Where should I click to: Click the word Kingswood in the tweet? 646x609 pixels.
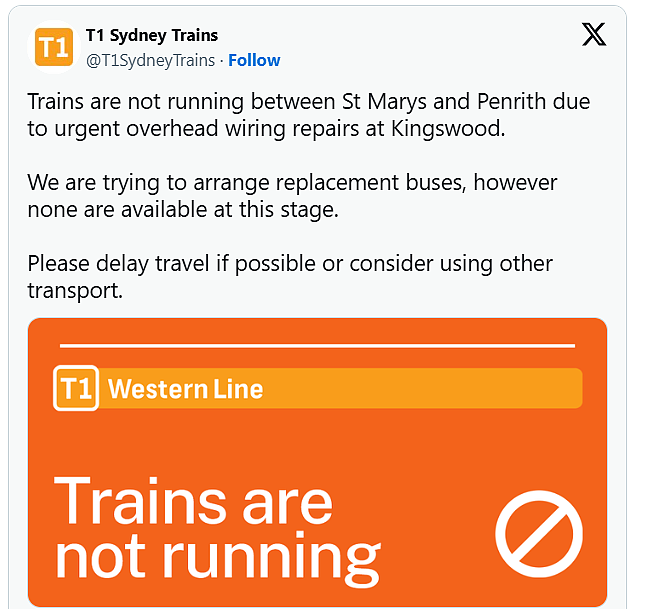tap(448, 129)
